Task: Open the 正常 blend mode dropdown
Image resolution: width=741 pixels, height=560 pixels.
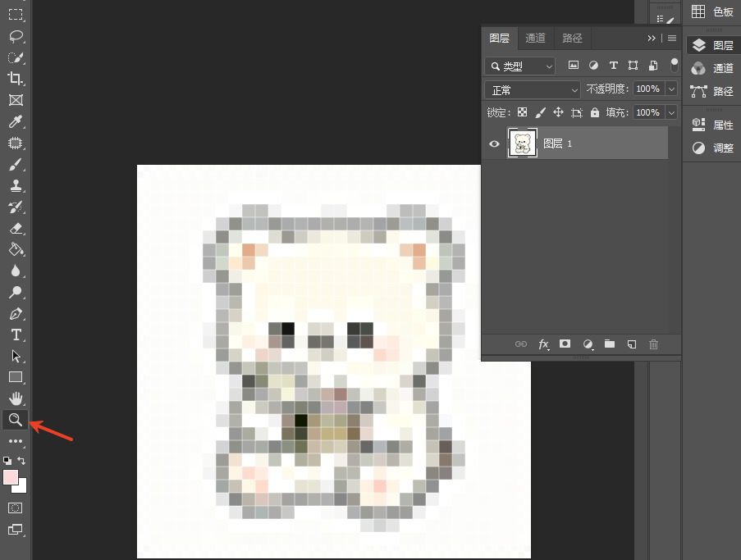Action: coord(532,89)
